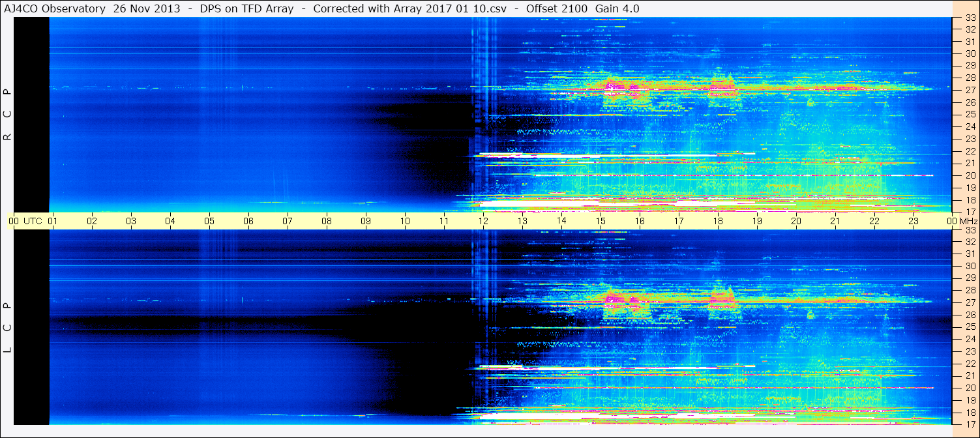Select the 05 hour marker on time axis
The image size is (980, 438).
pos(209,221)
